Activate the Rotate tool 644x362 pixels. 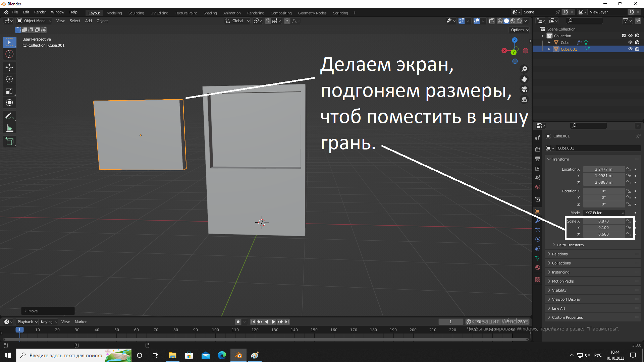pyautogui.click(x=9, y=79)
